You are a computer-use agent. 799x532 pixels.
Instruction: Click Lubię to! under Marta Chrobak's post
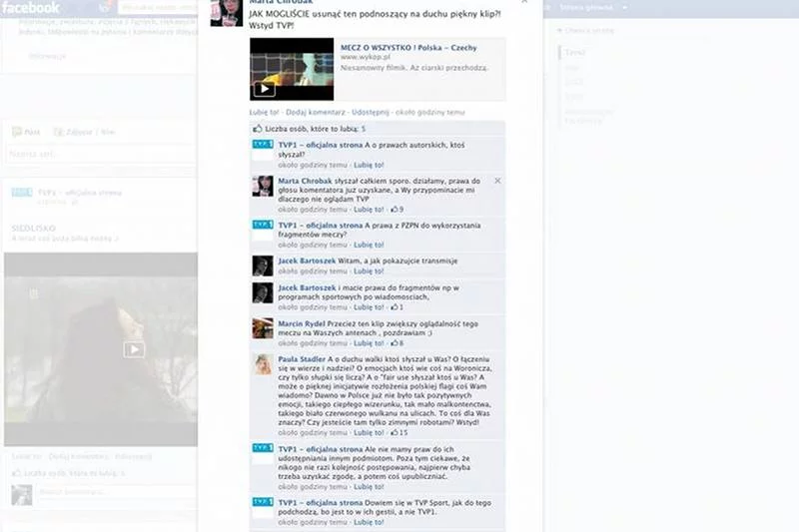(x=264, y=112)
